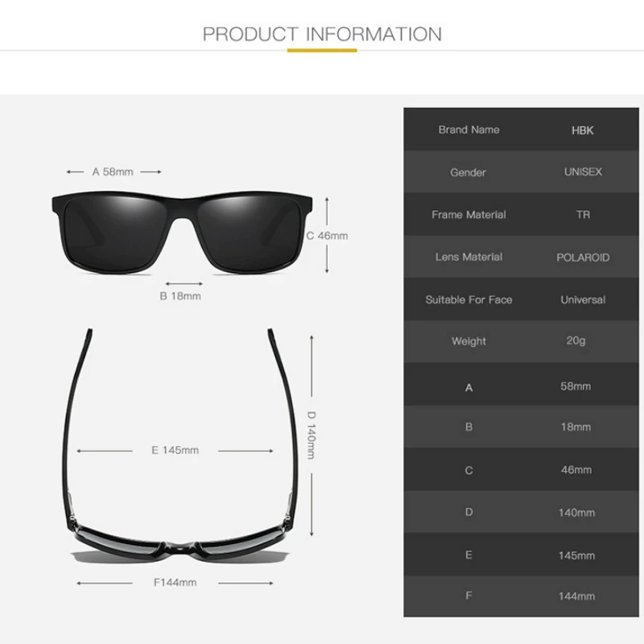Screen dimensions: 644x644
Task: Click the D 140mm temple length label
Action: pyautogui.click(x=312, y=435)
